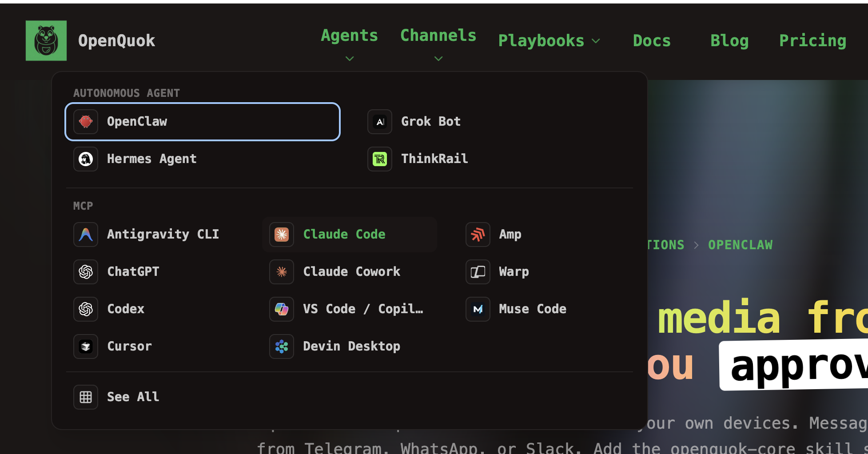Screen dimensions: 868x454
Task: Click the Grok Bot icon
Action: tap(380, 122)
